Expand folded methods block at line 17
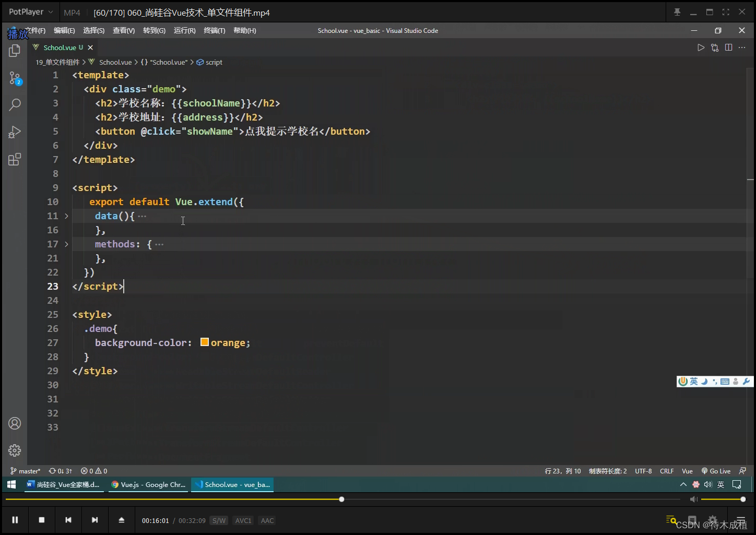Viewport: 756px width, 535px height. [x=66, y=244]
